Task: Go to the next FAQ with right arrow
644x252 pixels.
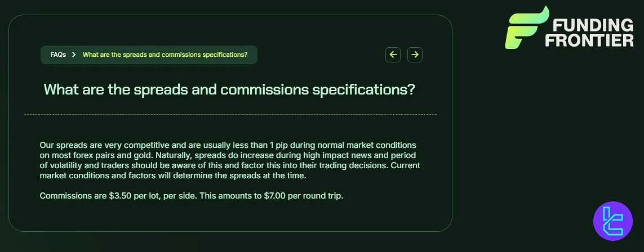Action: [415, 55]
